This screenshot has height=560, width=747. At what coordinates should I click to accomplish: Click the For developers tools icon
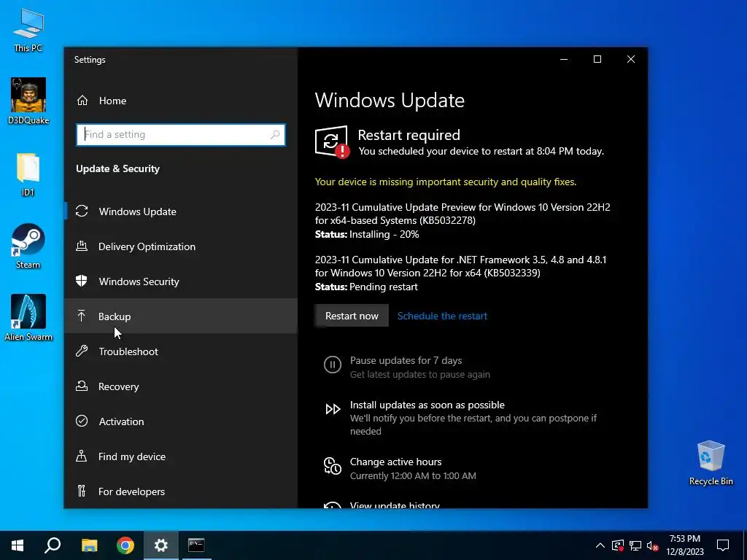click(x=82, y=491)
